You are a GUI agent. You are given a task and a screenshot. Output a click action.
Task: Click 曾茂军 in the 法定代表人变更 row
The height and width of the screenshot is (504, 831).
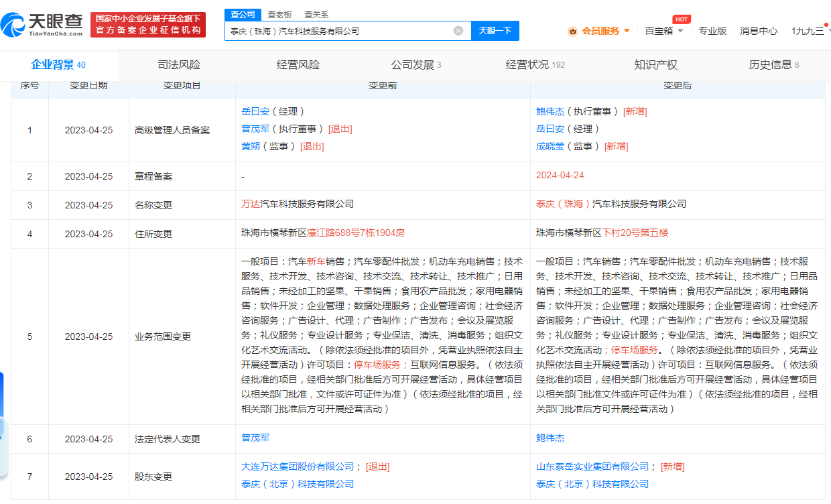pyautogui.click(x=255, y=438)
